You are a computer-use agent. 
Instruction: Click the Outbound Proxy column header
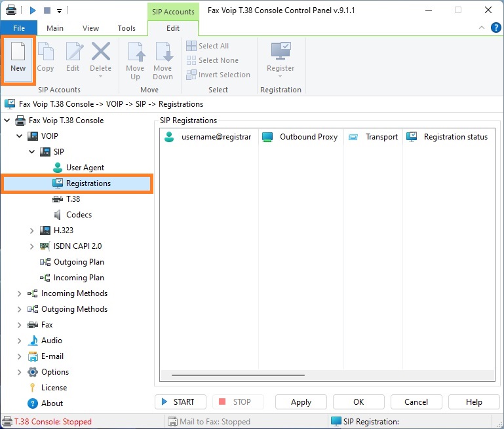tap(301, 137)
